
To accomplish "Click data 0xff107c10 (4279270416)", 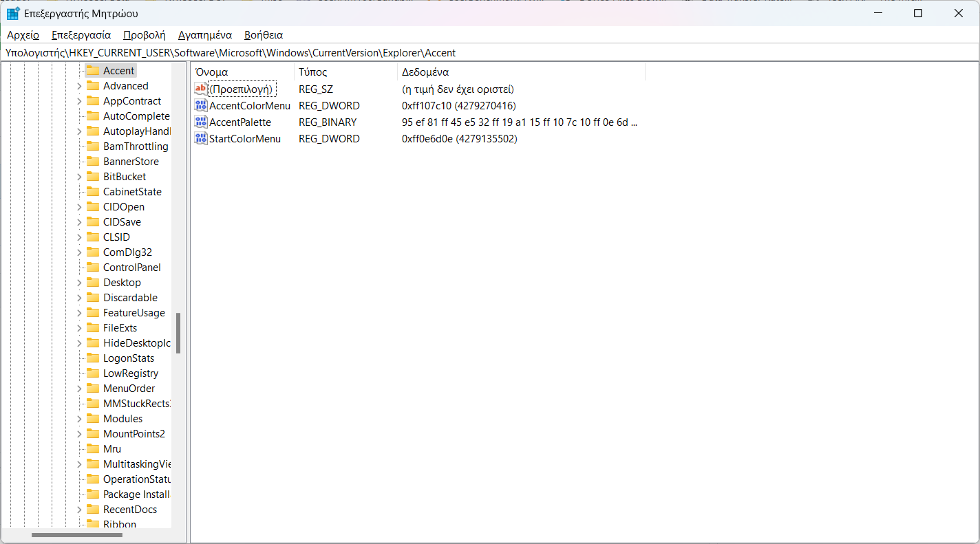I will [x=459, y=105].
